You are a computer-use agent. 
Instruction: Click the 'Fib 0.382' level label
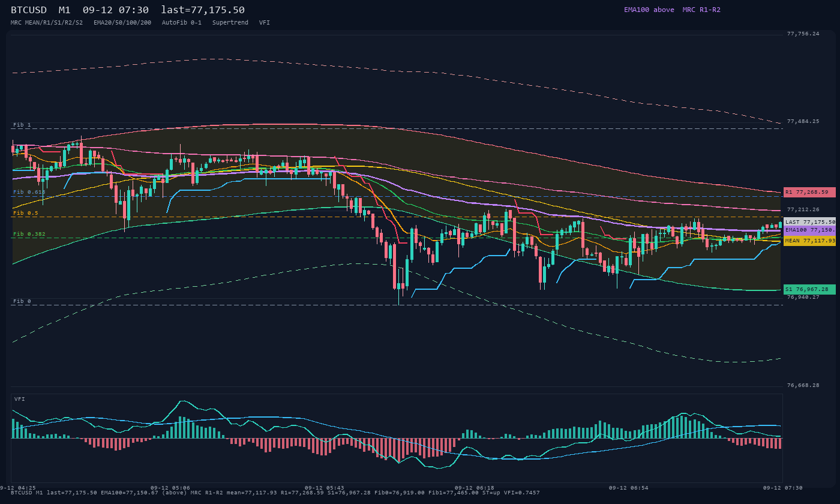click(29, 234)
